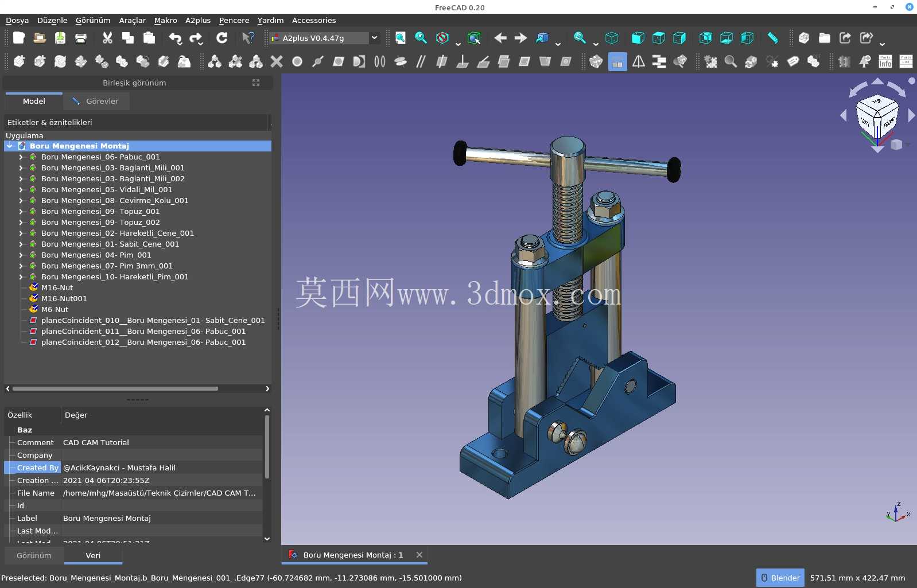The width and height of the screenshot is (917, 588).
Task: Expand Boru Mengenesi_10- Hareketli_Pim_001 item
Action: (x=21, y=277)
